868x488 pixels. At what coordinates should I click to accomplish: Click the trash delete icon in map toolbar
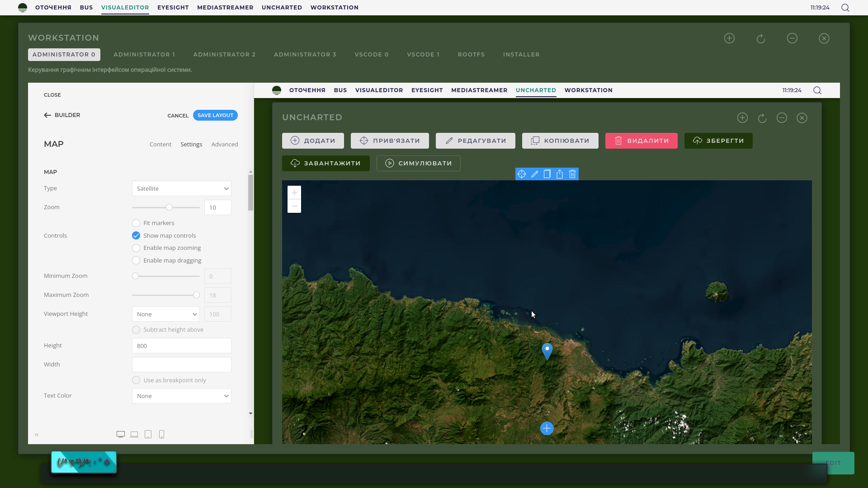tap(572, 174)
